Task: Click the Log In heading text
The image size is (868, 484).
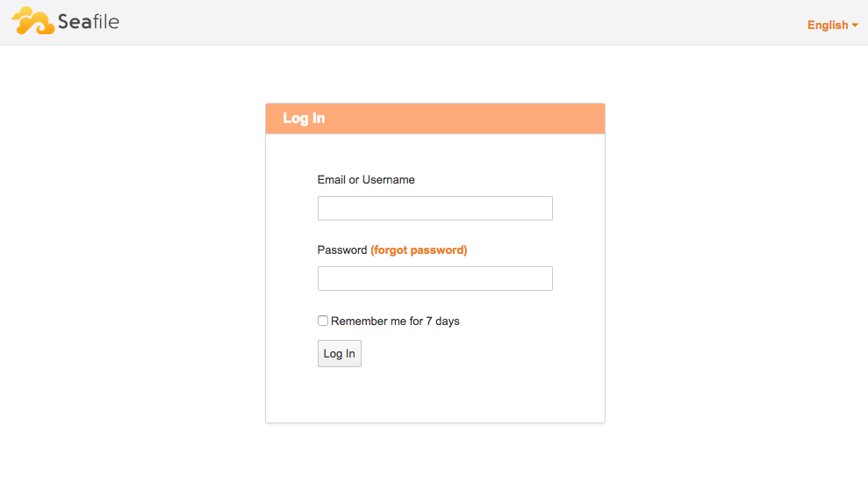Action: tap(304, 119)
